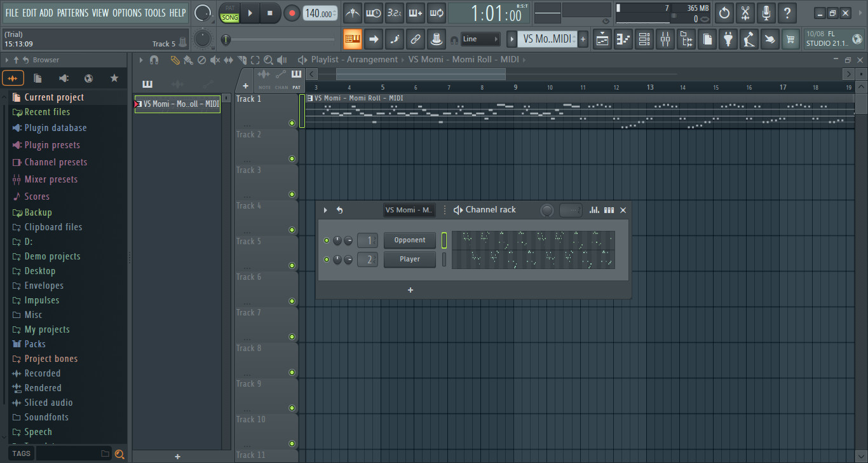This screenshot has width=868, height=463.
Task: Click the Player channel button
Action: 409,259
